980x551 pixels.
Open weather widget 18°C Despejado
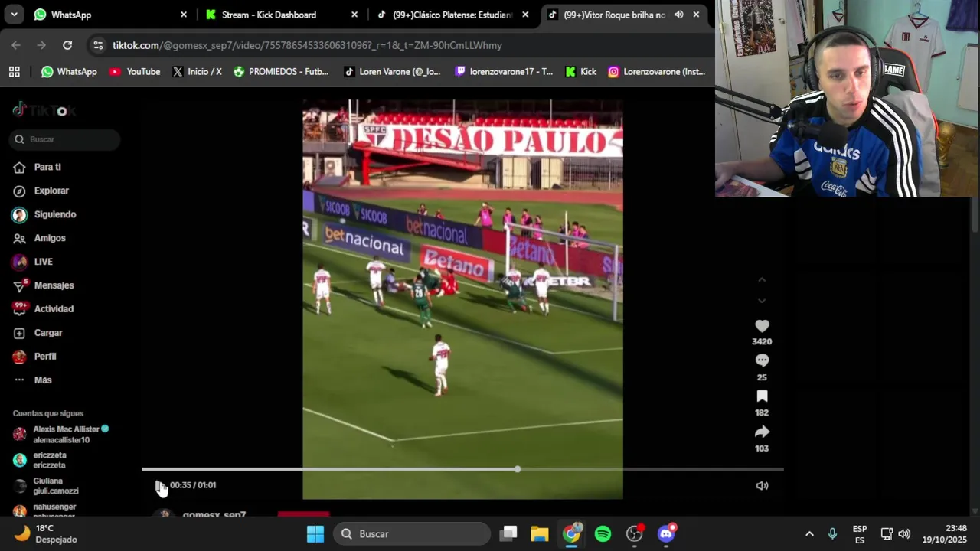coord(46,533)
